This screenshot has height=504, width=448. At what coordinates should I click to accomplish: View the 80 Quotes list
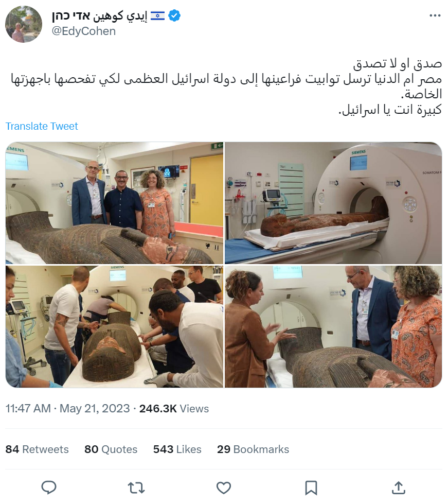point(111,449)
